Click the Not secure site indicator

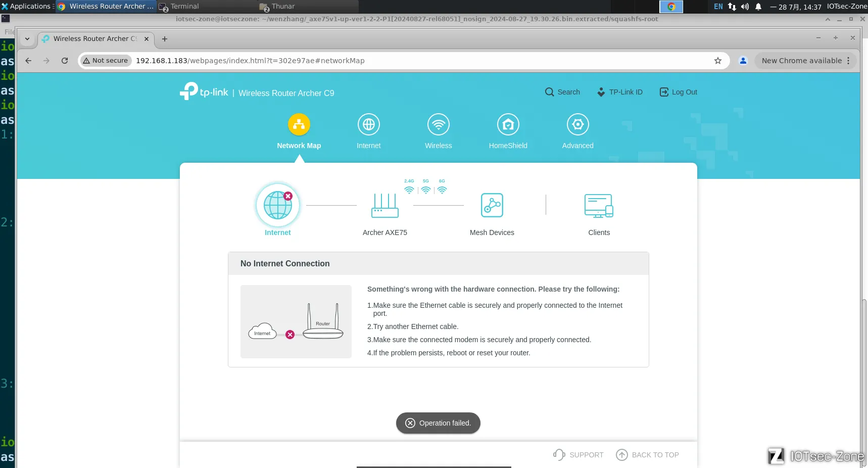[106, 61]
